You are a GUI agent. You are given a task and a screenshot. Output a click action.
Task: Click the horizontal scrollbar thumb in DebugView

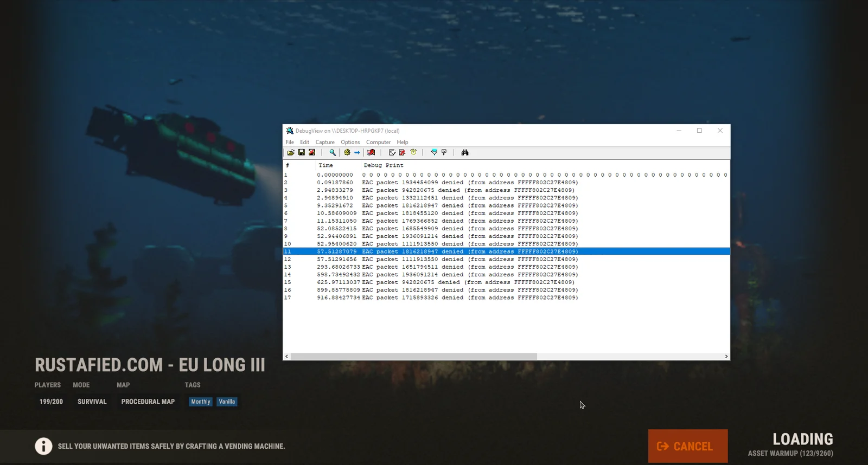tap(414, 357)
